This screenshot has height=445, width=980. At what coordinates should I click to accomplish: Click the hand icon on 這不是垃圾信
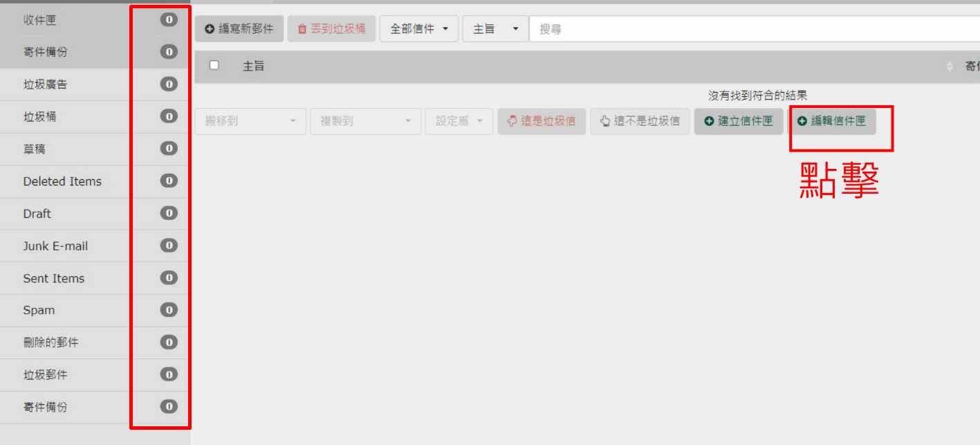pos(604,121)
